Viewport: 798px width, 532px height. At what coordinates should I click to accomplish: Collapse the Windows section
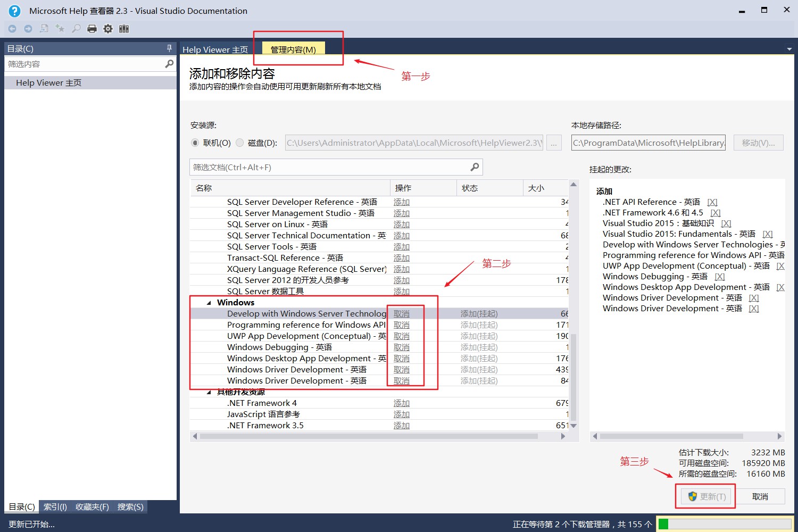(x=209, y=302)
